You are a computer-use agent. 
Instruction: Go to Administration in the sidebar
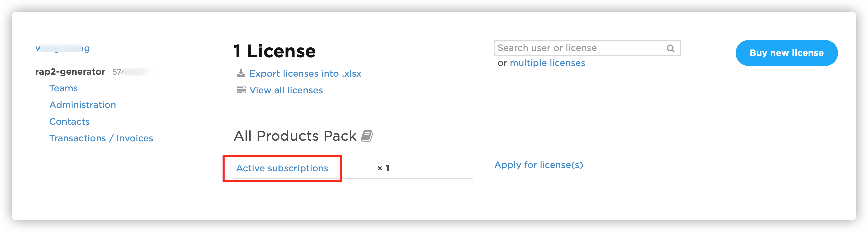pyautogui.click(x=83, y=105)
